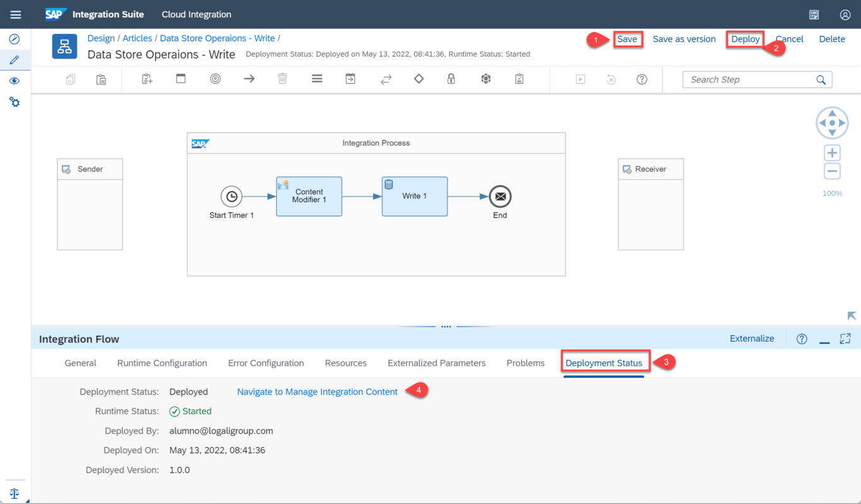Screen dimensions: 861x504
Task: Select the Receiver participant box
Action: coord(650,204)
